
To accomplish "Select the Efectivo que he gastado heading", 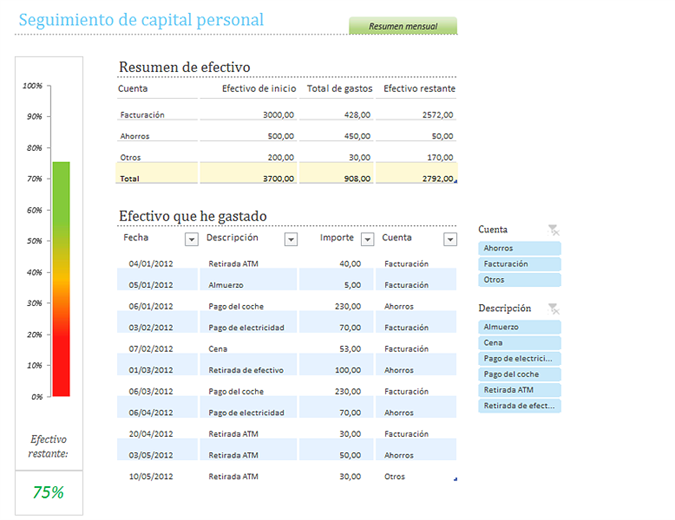I will (193, 216).
